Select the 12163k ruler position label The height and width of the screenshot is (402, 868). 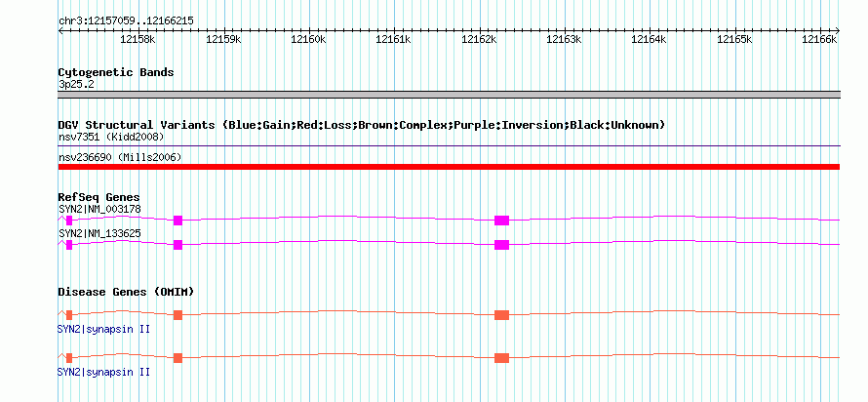(564, 39)
